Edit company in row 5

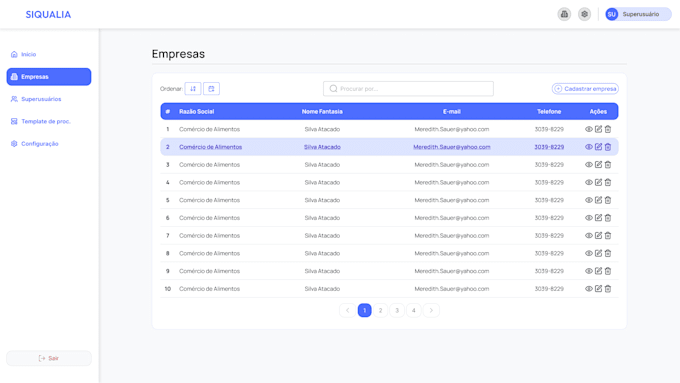(x=598, y=200)
